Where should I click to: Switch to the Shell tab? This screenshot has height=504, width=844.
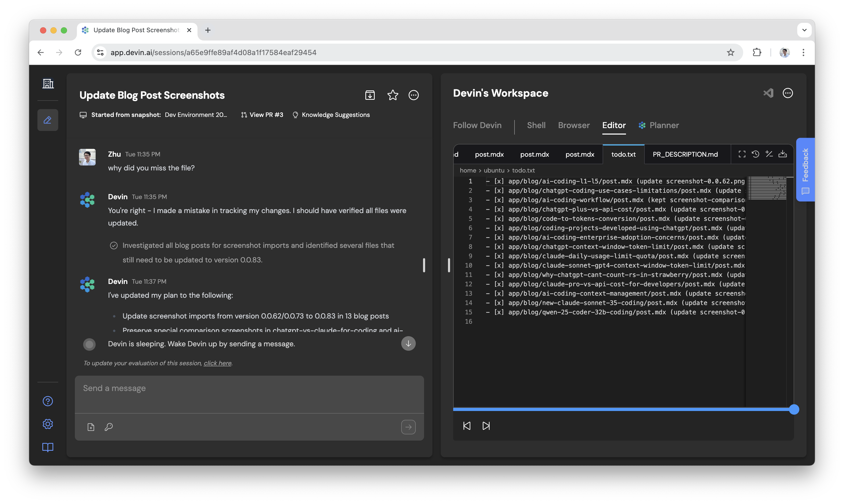pos(536,125)
